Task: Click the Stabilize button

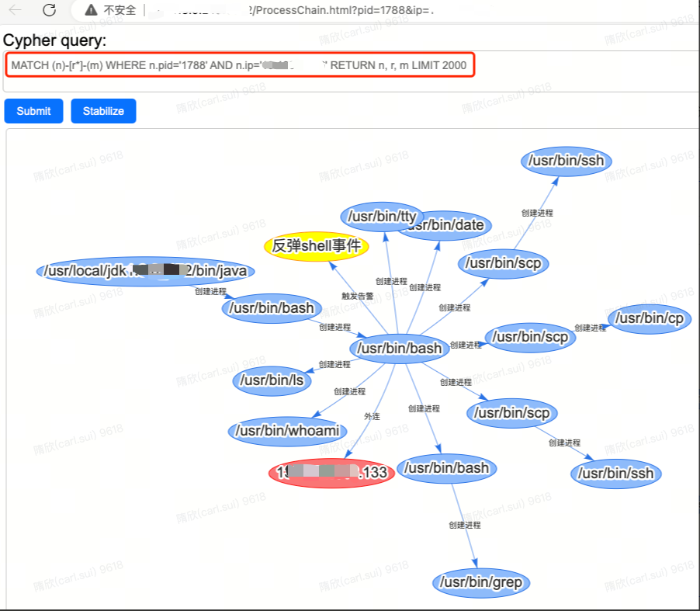Action: tap(103, 111)
